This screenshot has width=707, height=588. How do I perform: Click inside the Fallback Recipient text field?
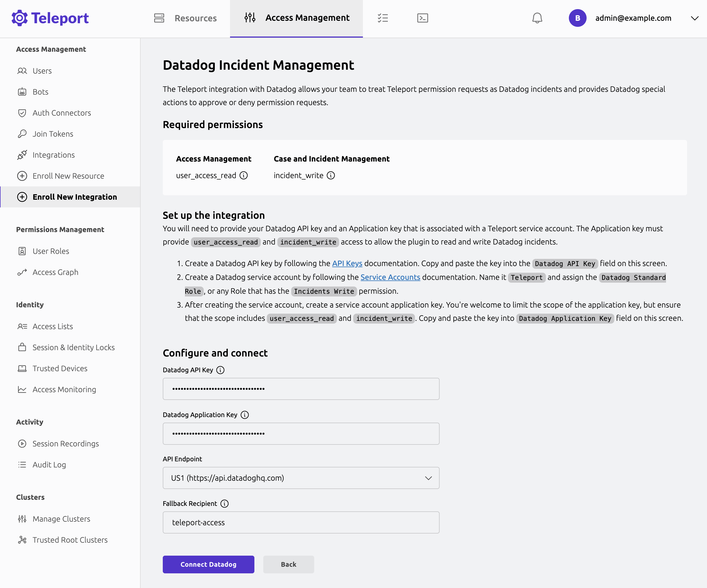pyautogui.click(x=301, y=522)
